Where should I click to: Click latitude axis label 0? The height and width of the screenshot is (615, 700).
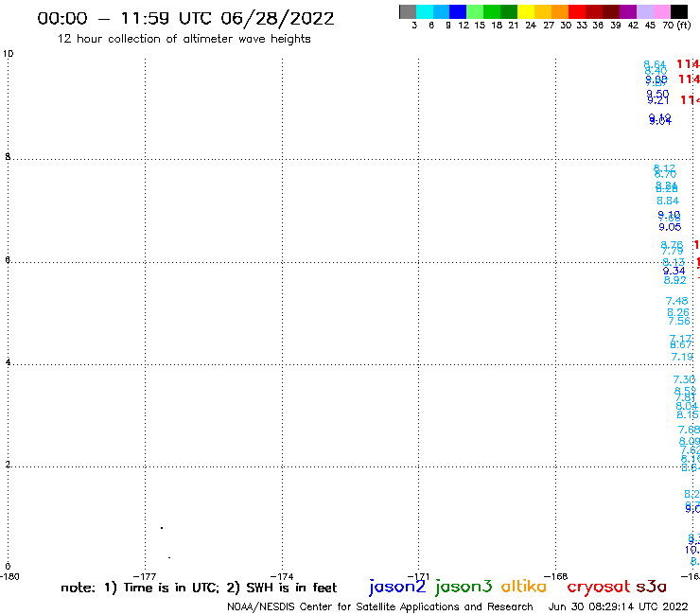tap(8, 567)
